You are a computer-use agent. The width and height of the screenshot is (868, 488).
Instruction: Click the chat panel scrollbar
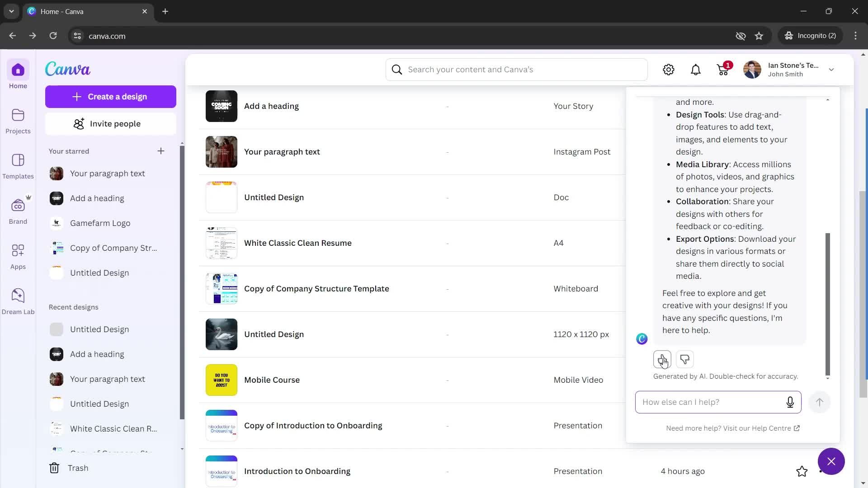[x=828, y=304]
